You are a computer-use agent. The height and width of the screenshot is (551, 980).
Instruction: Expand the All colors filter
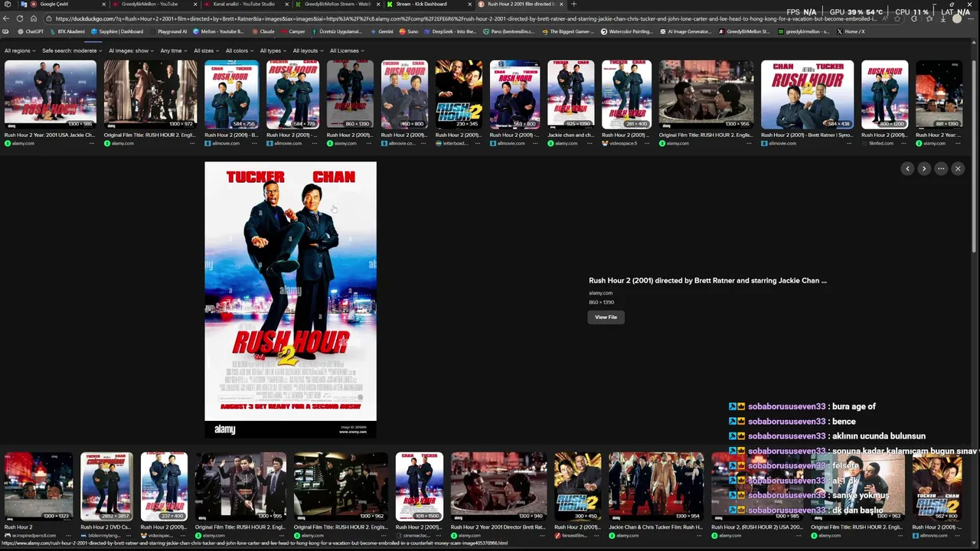[239, 51]
